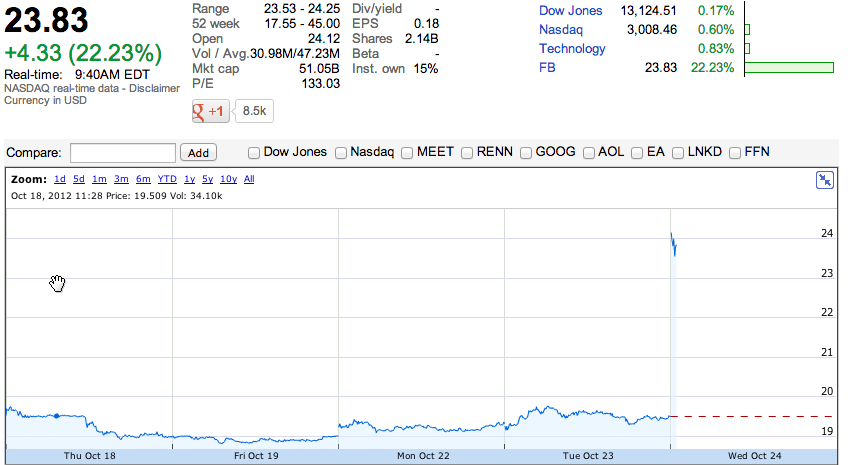Image resolution: width=848 pixels, height=465 pixels.
Task: Select the 5y zoom option
Action: click(x=208, y=179)
